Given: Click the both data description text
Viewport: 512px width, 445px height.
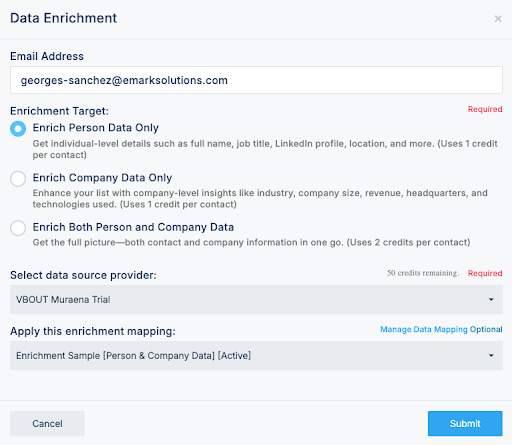Looking at the screenshot, I should (251, 242).
